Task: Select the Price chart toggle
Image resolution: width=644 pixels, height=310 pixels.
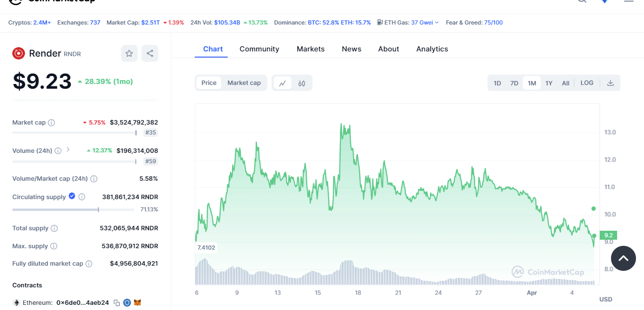Action: click(x=209, y=83)
